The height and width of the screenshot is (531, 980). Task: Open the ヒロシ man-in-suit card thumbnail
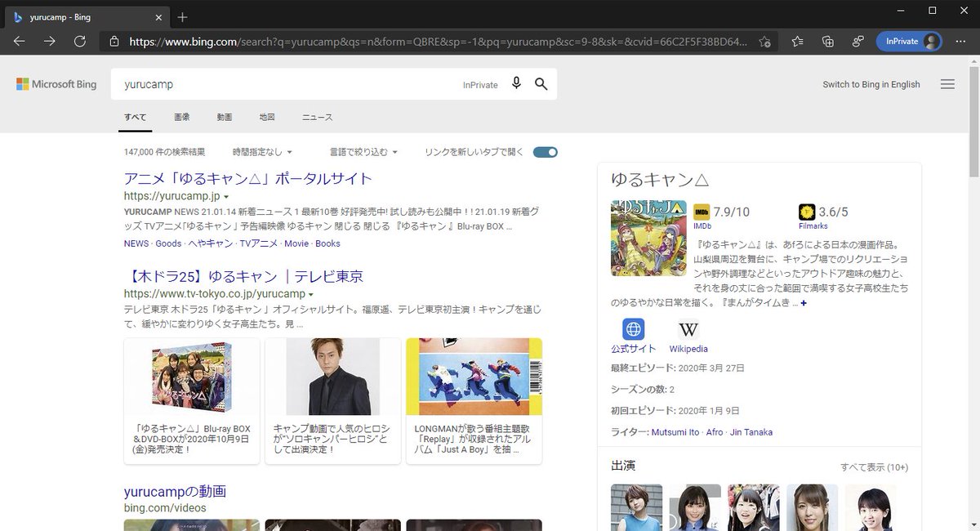[x=333, y=377]
